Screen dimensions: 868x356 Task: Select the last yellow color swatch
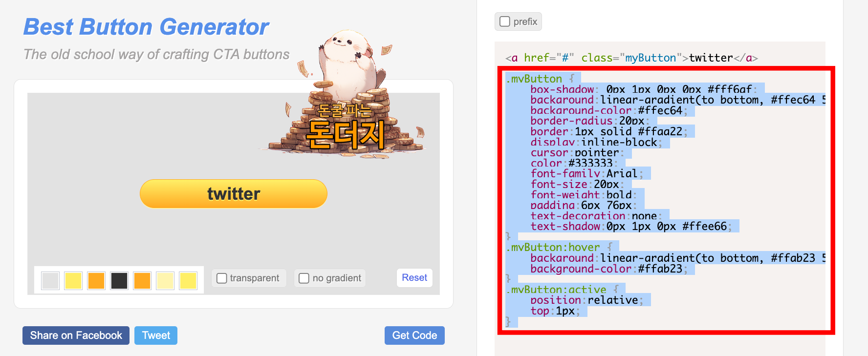pyautogui.click(x=188, y=281)
